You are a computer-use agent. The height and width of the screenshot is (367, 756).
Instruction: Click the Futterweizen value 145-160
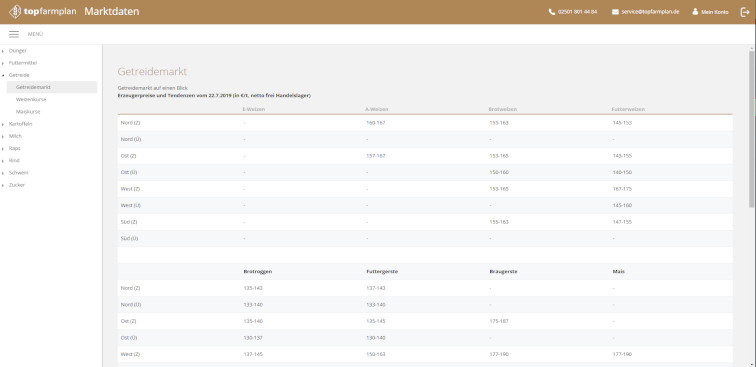(622, 205)
